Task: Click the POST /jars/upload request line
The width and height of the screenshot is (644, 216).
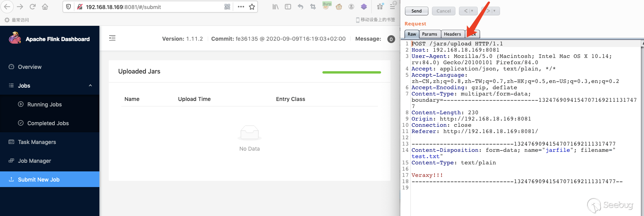Action: pyautogui.click(x=457, y=44)
